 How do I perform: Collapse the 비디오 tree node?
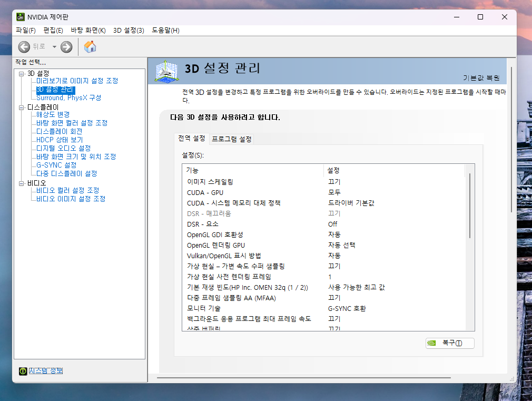click(x=22, y=183)
